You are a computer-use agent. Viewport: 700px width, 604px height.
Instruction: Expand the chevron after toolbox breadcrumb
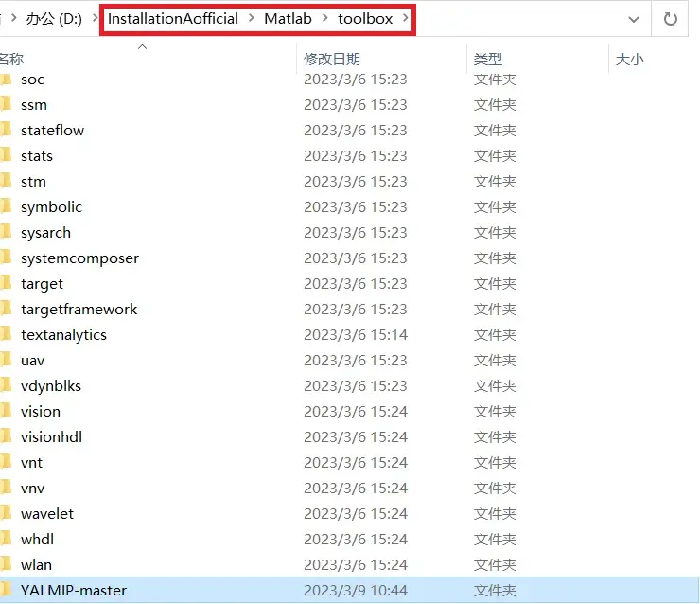coord(405,19)
